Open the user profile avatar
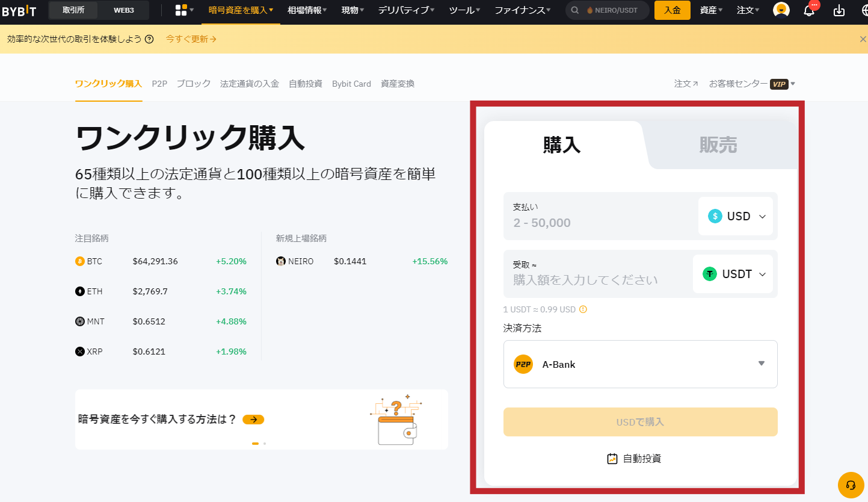The height and width of the screenshot is (502, 868). tap(781, 10)
